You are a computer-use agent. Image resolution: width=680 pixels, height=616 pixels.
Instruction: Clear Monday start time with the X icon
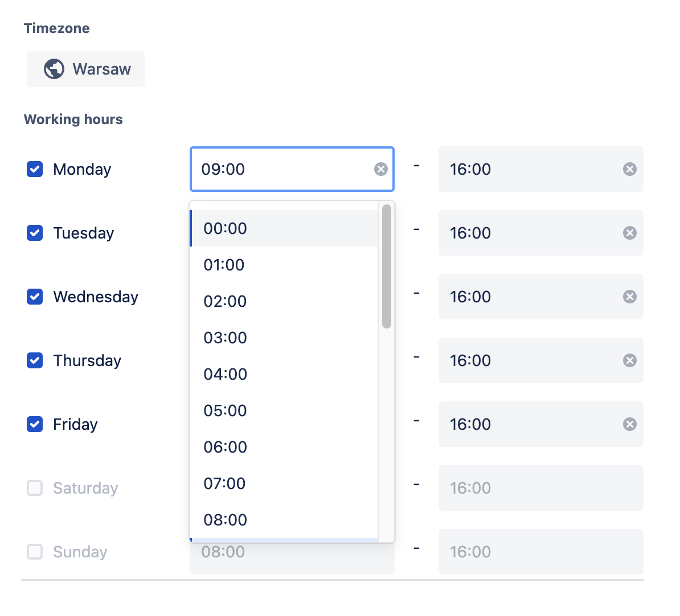[381, 169]
